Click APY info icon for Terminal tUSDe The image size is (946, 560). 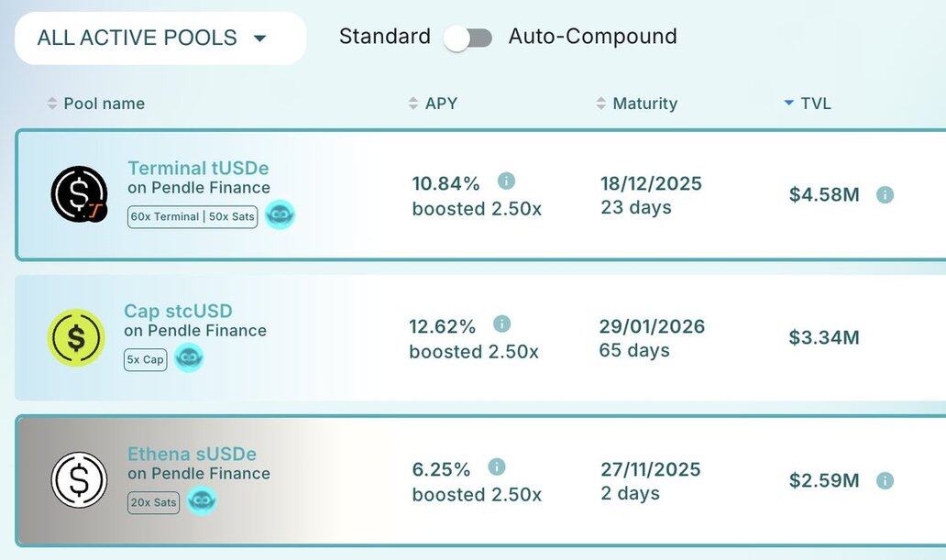[x=506, y=181]
